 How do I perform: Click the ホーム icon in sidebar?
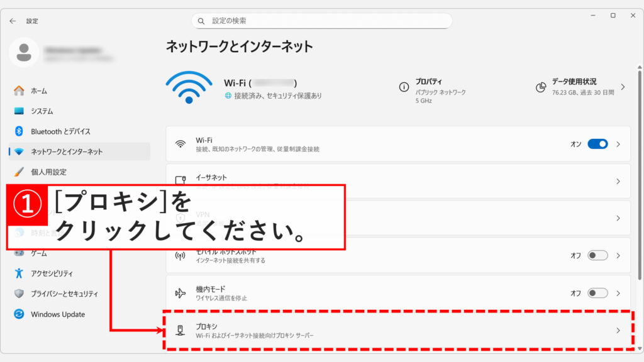coord(19,90)
